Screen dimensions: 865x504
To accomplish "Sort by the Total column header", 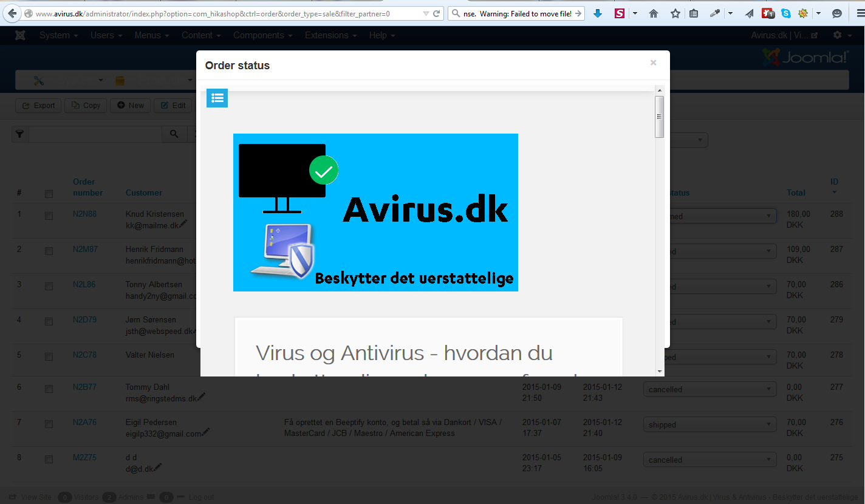I will pos(796,192).
